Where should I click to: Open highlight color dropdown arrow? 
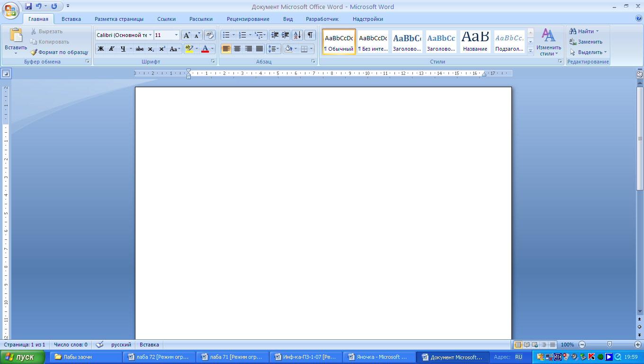click(197, 48)
